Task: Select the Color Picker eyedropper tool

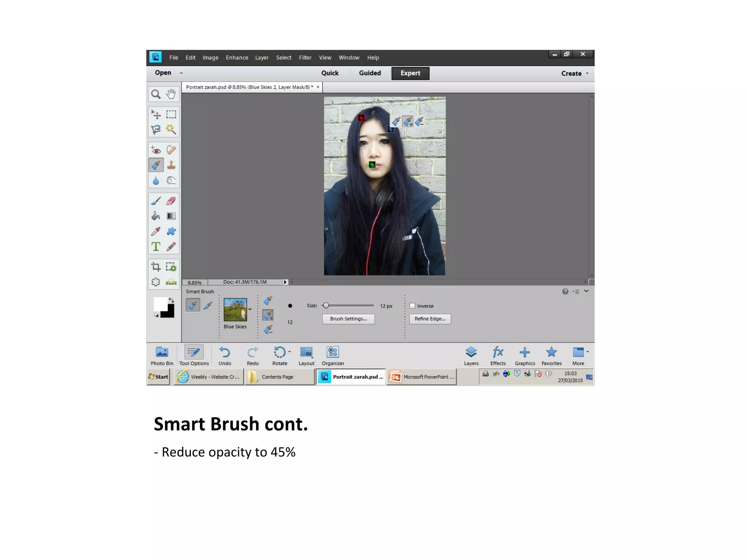Action: pyautogui.click(x=156, y=231)
